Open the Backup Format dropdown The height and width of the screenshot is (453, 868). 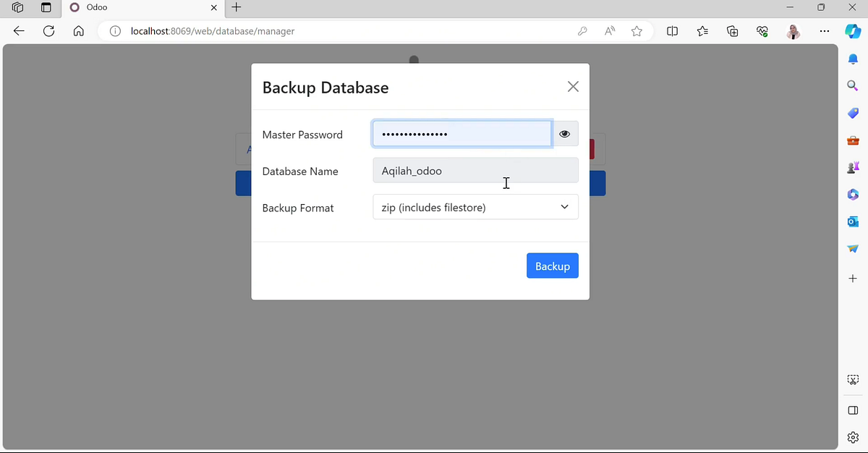pyautogui.click(x=475, y=207)
